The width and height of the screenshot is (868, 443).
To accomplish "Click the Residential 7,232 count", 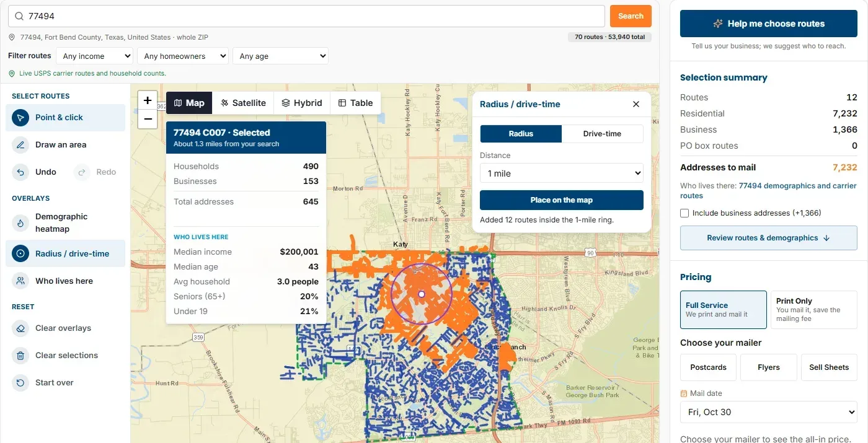I will click(x=844, y=113).
